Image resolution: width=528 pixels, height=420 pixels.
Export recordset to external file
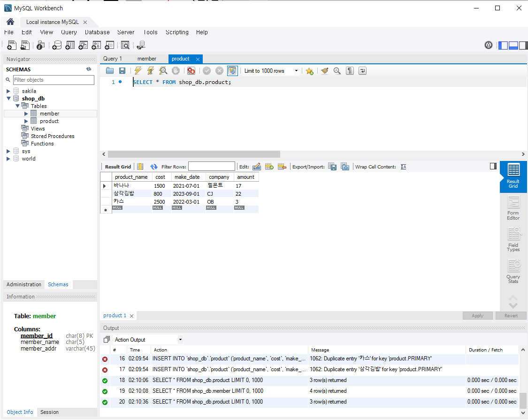[332, 167]
